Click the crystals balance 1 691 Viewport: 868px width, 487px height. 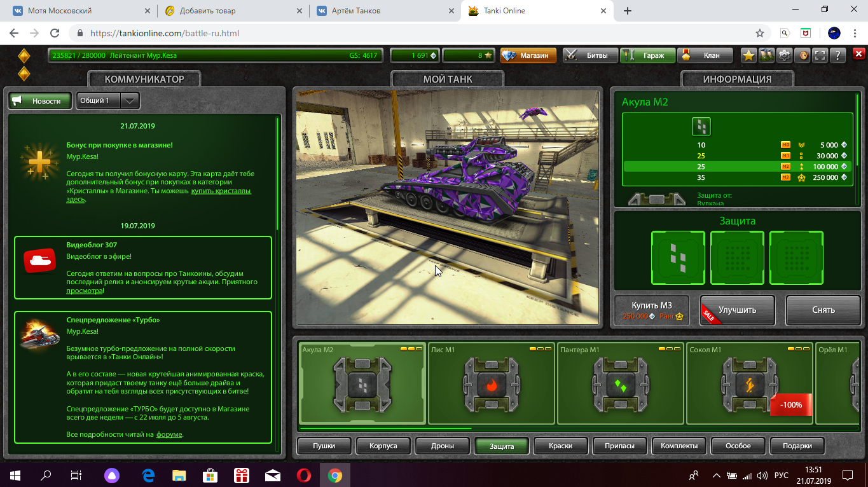click(415, 55)
